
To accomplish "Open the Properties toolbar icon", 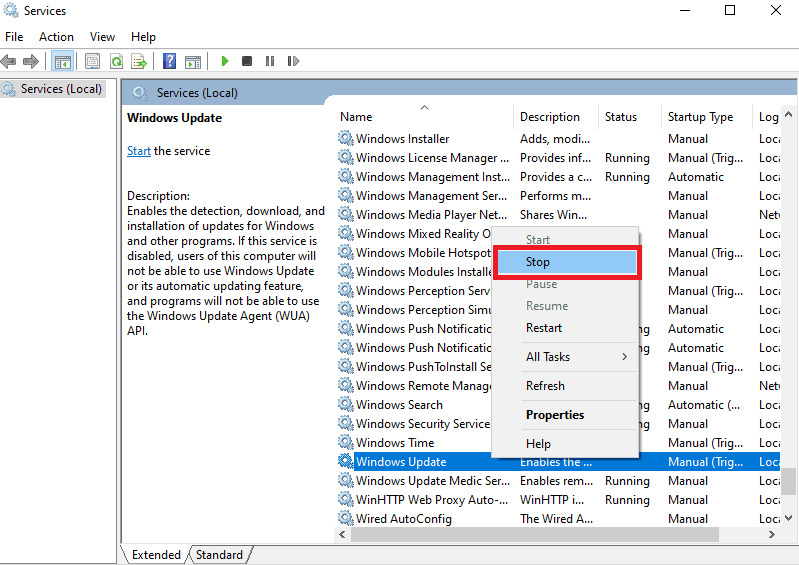I will coord(92,62).
